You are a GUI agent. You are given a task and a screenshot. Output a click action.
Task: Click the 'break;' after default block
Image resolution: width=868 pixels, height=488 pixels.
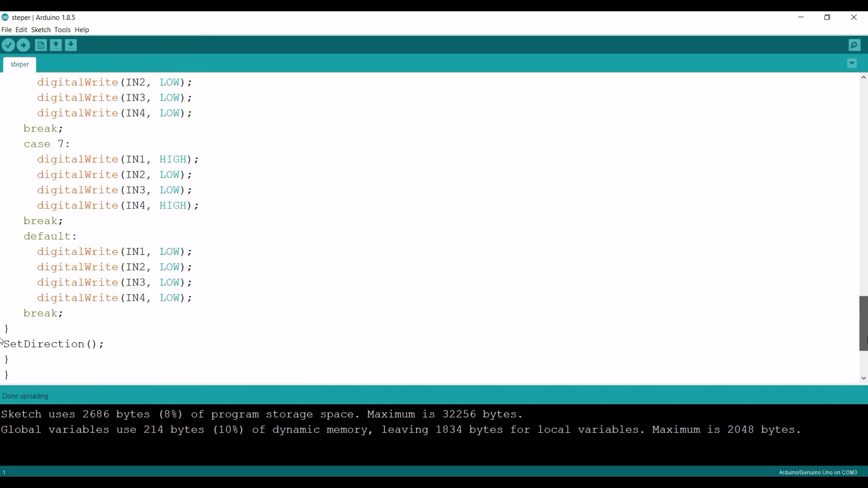43,313
